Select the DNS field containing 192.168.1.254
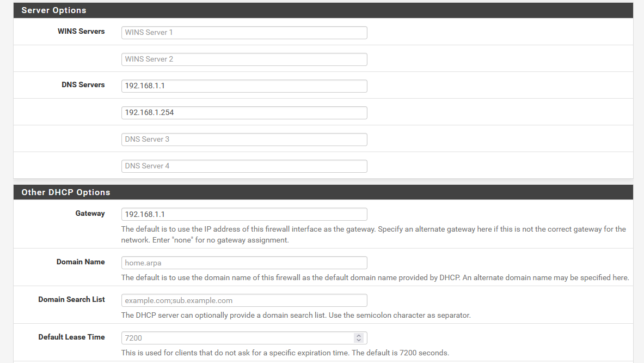 tap(244, 113)
